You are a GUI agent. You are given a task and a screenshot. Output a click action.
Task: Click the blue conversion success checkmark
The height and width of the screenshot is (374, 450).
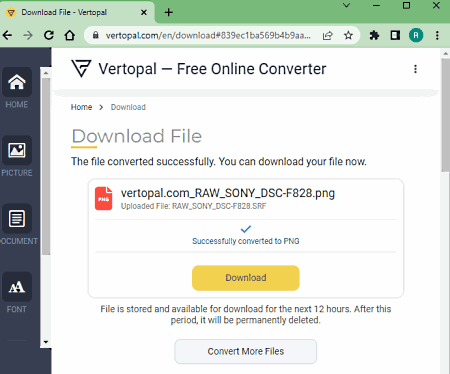(246, 229)
